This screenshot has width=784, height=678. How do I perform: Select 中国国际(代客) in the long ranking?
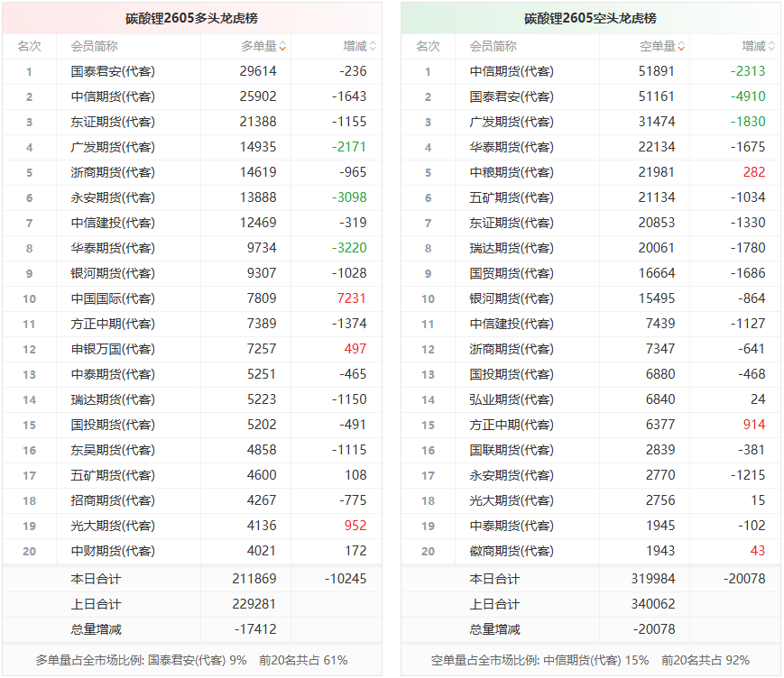tap(113, 298)
